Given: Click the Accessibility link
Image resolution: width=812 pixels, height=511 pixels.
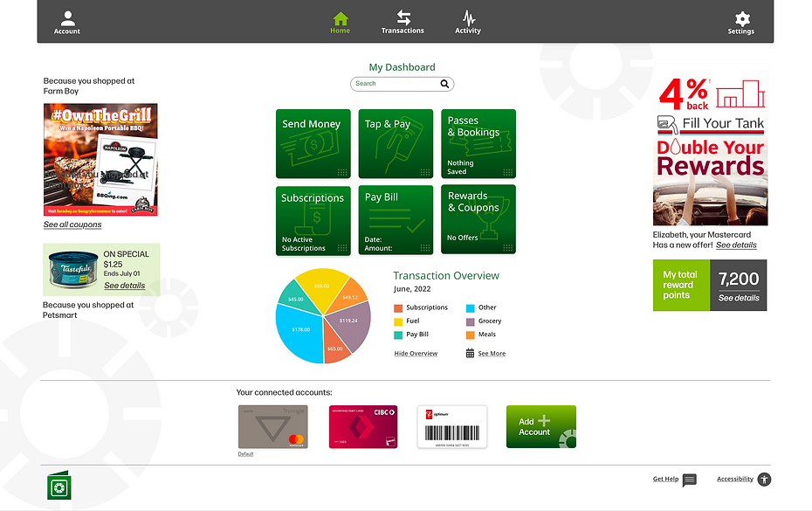Looking at the screenshot, I should click(x=735, y=479).
